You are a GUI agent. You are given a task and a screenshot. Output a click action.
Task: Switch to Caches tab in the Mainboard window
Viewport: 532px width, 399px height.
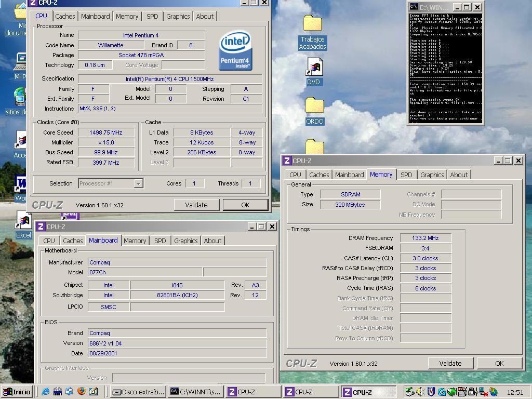tap(73, 241)
